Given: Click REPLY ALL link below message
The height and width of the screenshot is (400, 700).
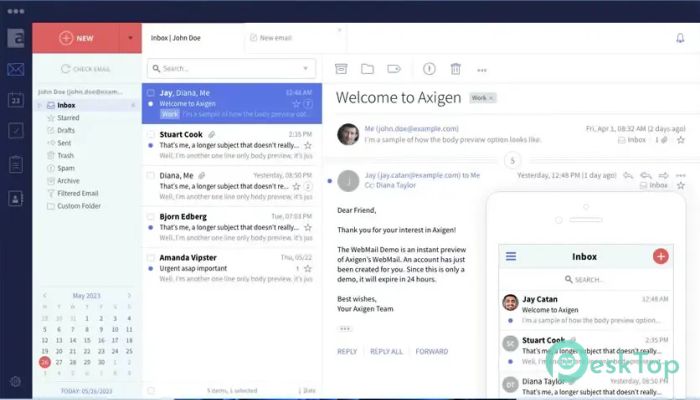Looking at the screenshot, I should tap(386, 351).
